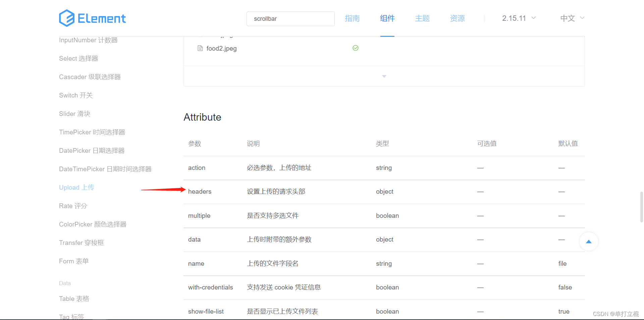
Task: Select the Rate 评分 sidebar entry
Action: (x=73, y=206)
